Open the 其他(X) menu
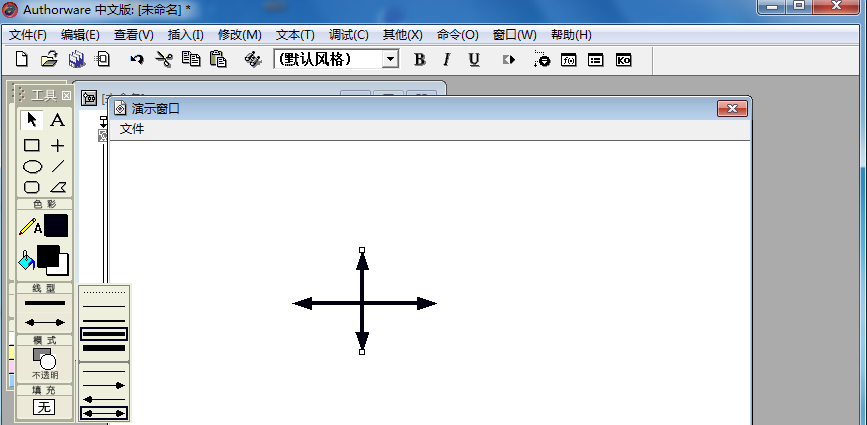Screen dimensions: 867x425 point(403,35)
